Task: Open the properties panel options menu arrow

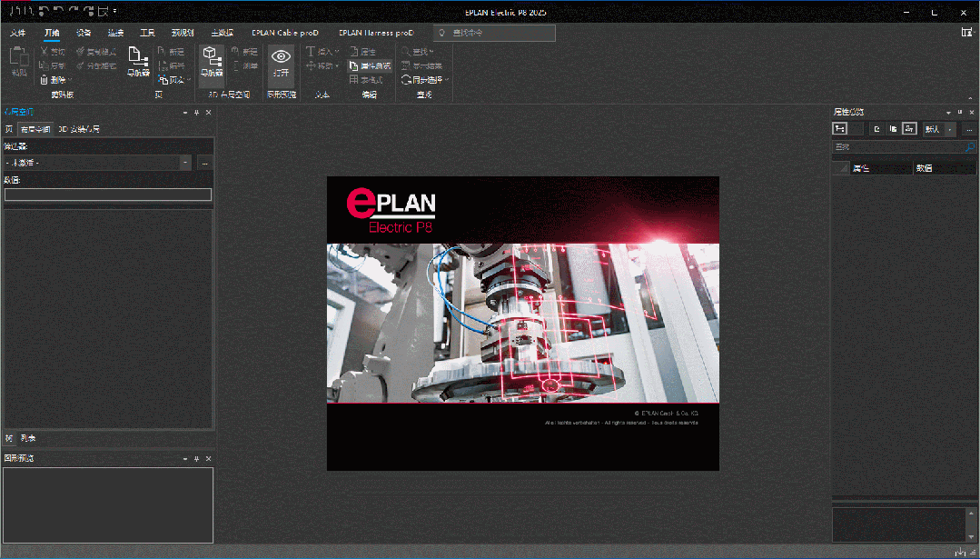Action: [948, 113]
